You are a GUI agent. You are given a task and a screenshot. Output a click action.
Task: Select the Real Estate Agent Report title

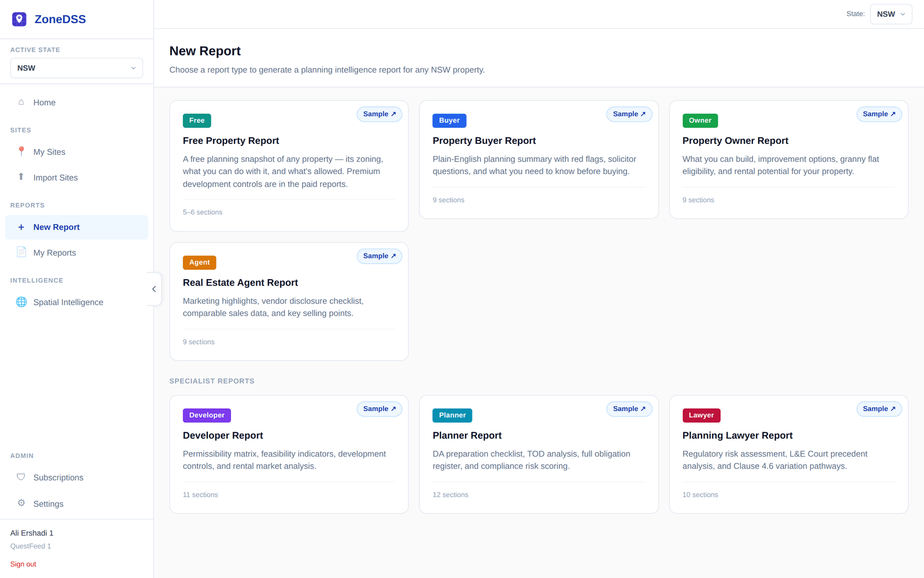240,283
